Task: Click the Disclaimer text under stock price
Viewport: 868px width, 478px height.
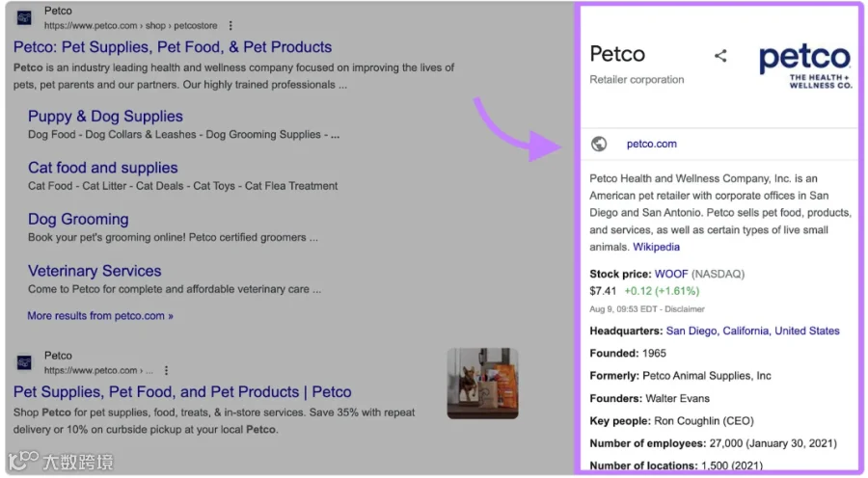Action: pos(684,309)
